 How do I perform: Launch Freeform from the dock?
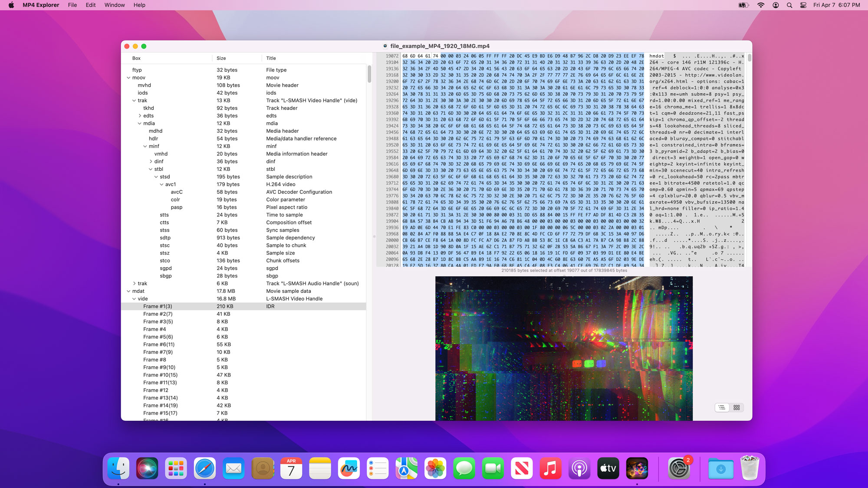click(x=349, y=468)
